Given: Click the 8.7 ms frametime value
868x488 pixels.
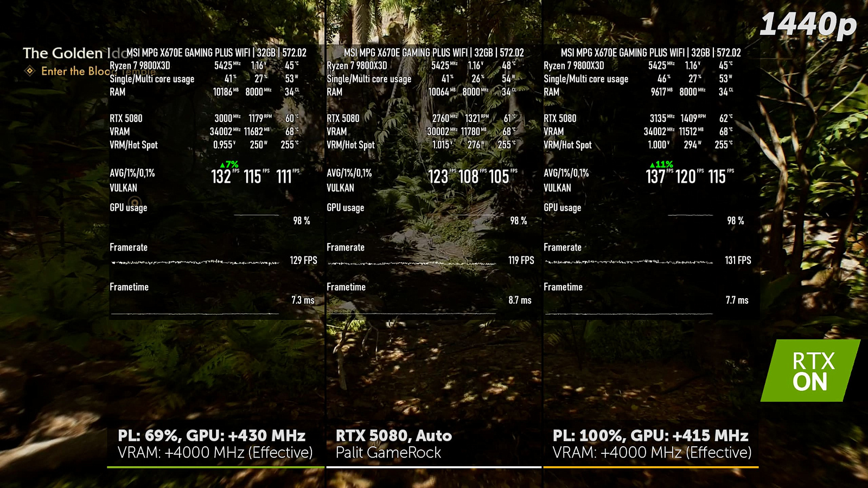Looking at the screenshot, I should tap(520, 300).
